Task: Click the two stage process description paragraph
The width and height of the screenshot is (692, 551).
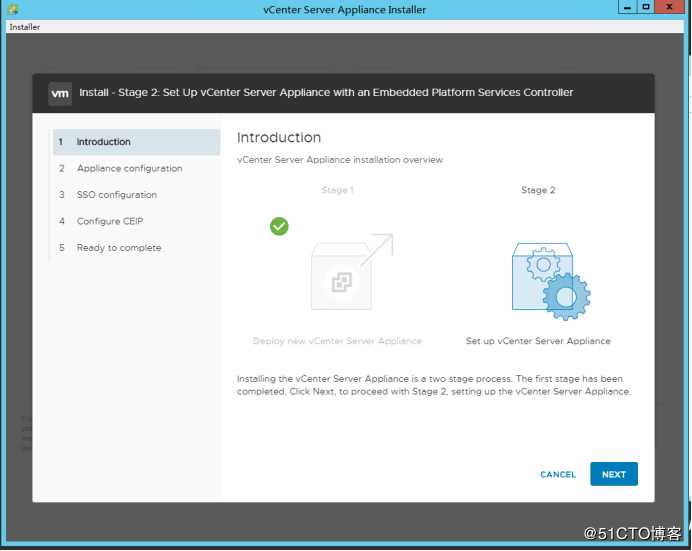Action: 434,385
